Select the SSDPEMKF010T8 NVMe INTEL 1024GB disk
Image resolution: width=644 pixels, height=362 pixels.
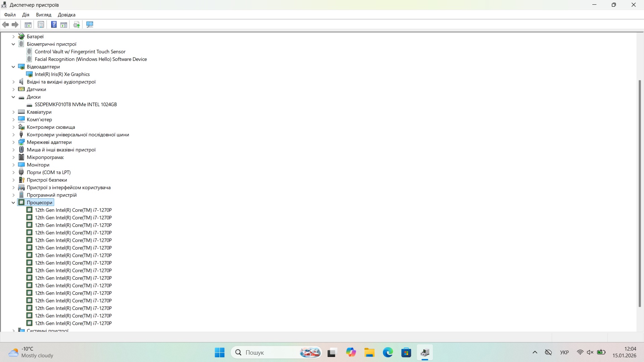(x=76, y=105)
